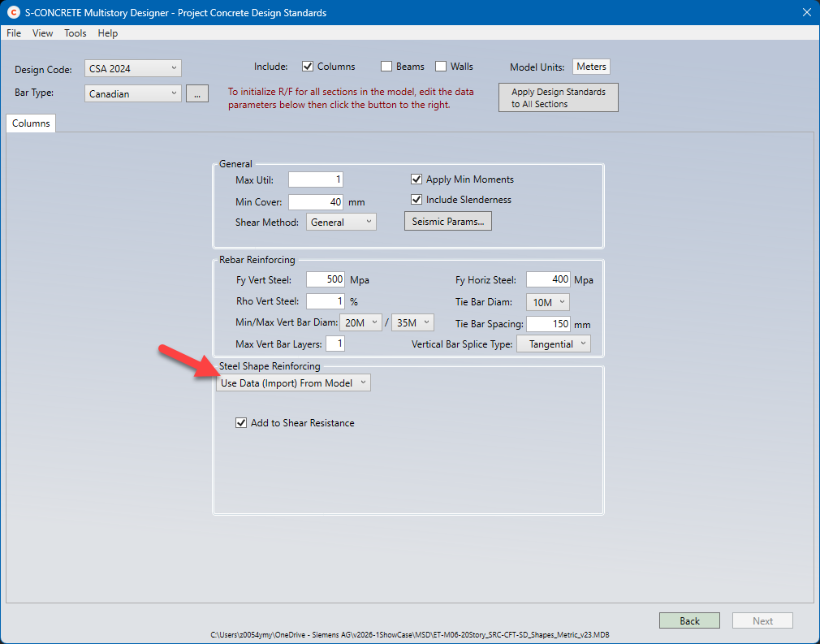Click the Min Cover input field

316,202
